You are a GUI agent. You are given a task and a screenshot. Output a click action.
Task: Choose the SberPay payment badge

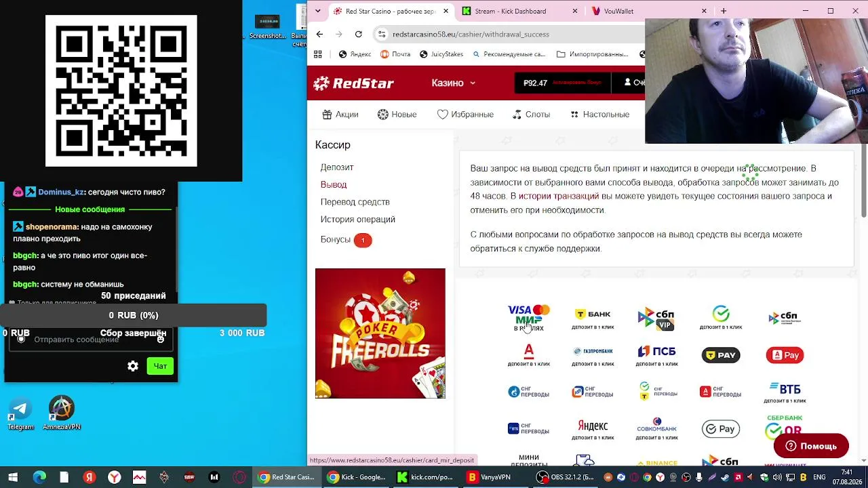pos(721,428)
